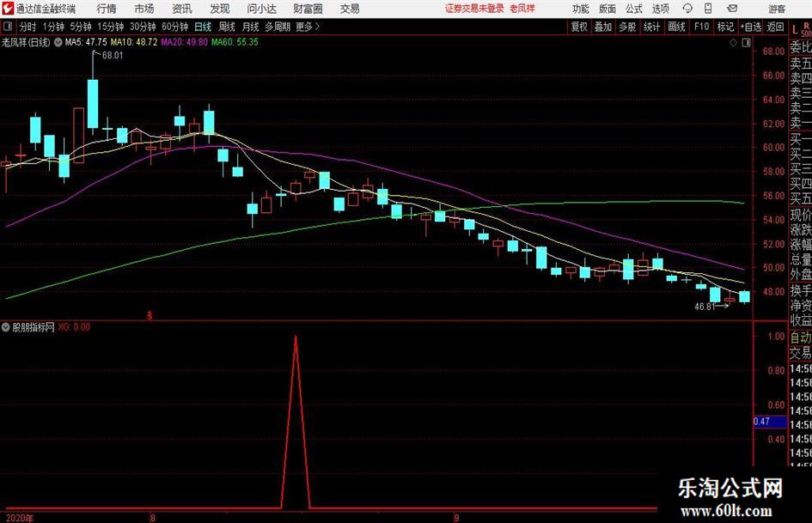Click the MA60: 55.35 indicator label

coord(235,42)
